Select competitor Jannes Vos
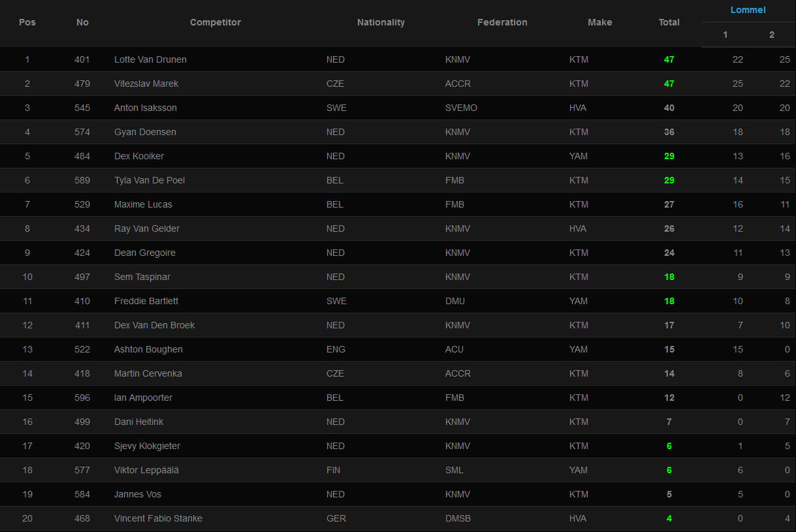 pyautogui.click(x=138, y=494)
